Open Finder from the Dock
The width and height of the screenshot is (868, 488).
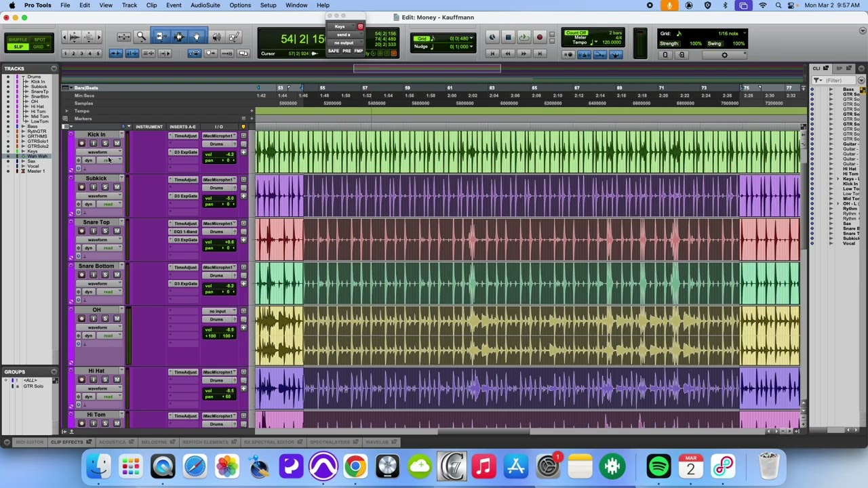click(98, 466)
